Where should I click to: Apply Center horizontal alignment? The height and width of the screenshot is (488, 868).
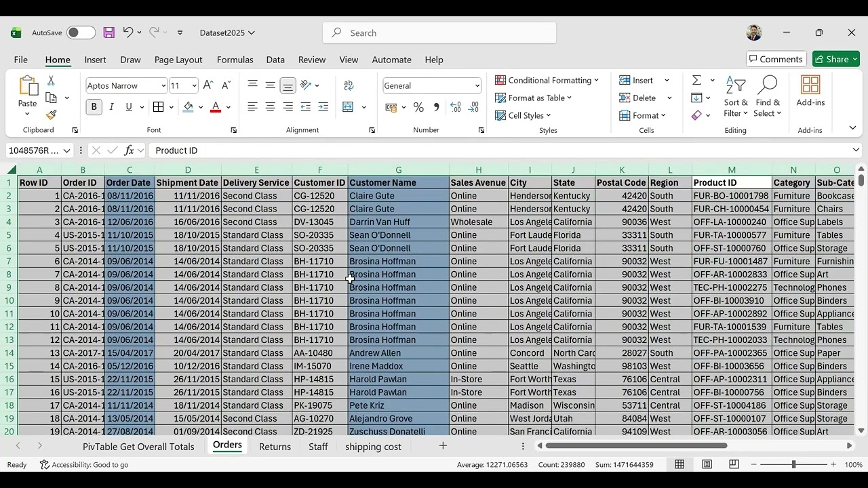(x=270, y=107)
